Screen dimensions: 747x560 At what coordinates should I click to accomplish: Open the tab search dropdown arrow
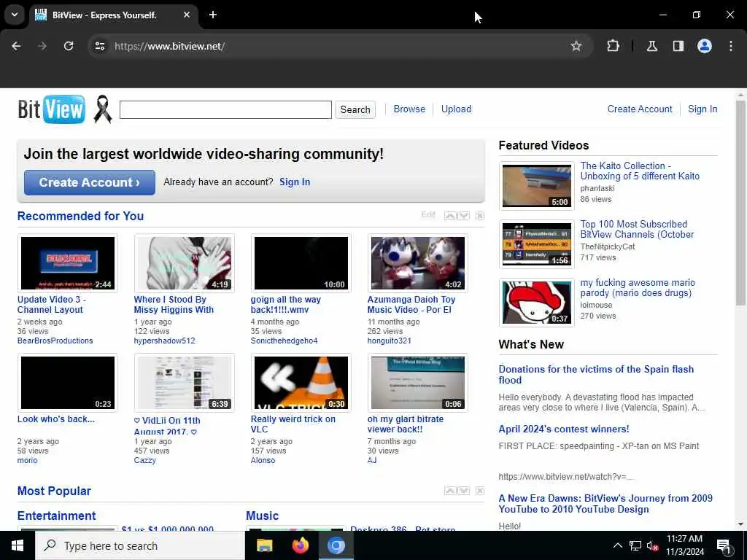pyautogui.click(x=15, y=15)
